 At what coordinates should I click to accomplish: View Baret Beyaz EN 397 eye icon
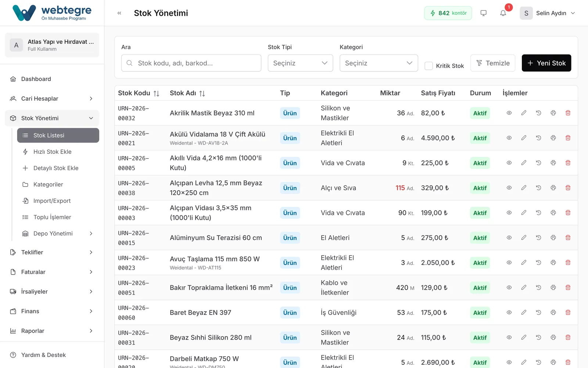[509, 312]
